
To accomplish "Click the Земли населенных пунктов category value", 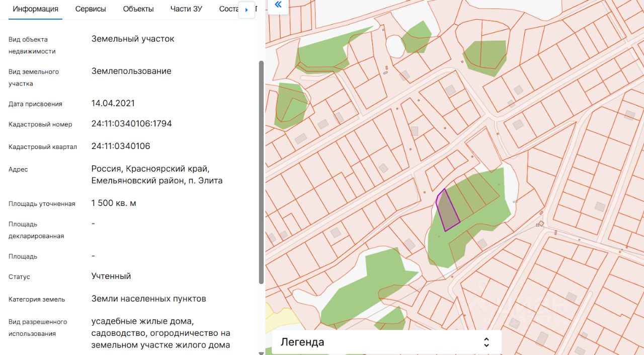I will 148,299.
